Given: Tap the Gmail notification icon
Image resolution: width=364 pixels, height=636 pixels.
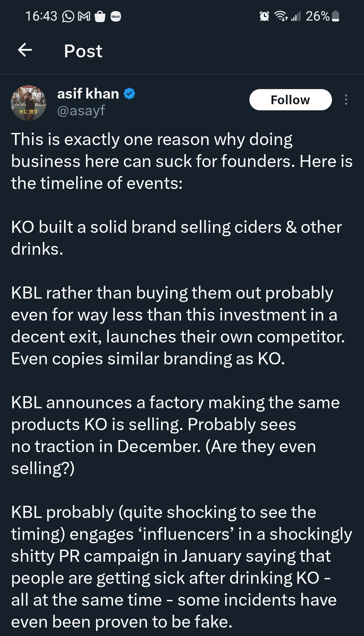Looking at the screenshot, I should [x=84, y=16].
